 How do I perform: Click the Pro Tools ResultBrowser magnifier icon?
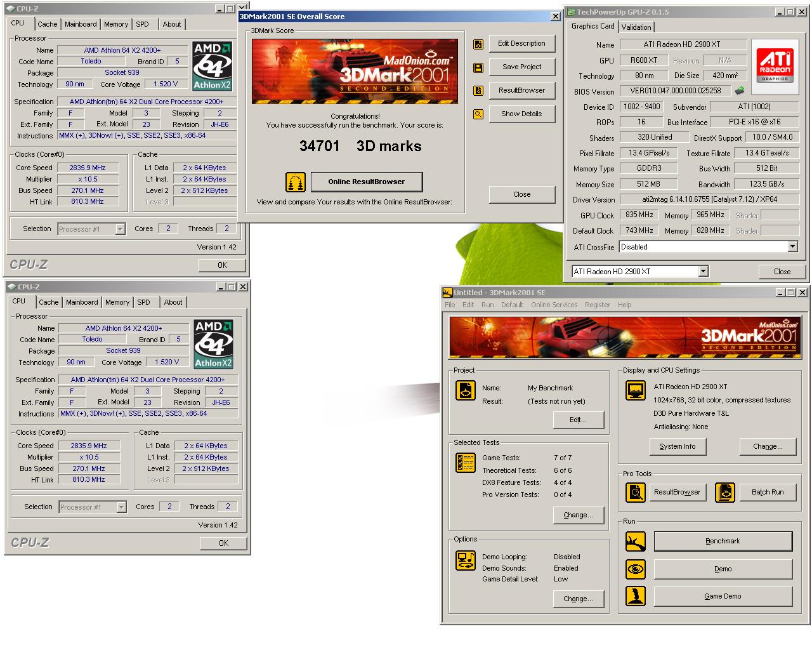click(x=636, y=492)
